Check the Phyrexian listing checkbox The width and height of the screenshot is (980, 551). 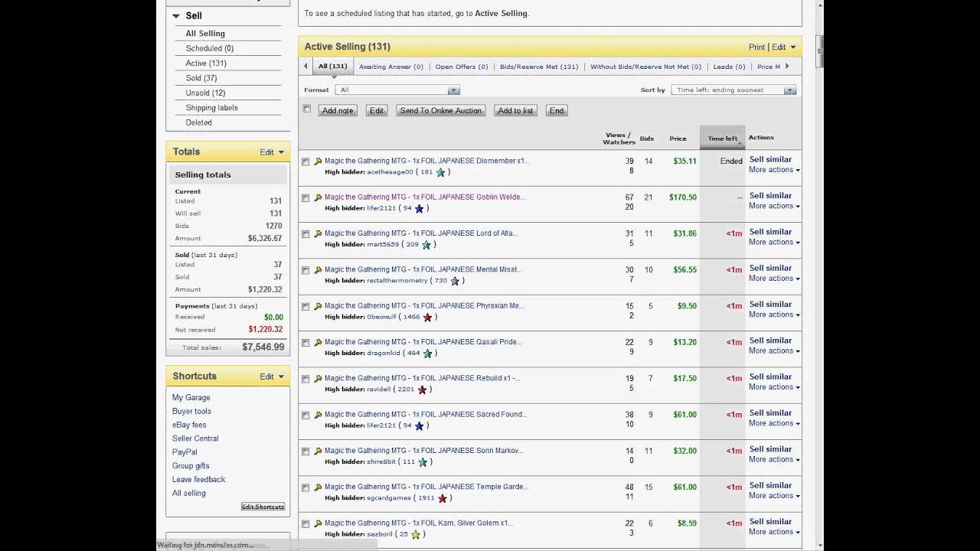305,307
